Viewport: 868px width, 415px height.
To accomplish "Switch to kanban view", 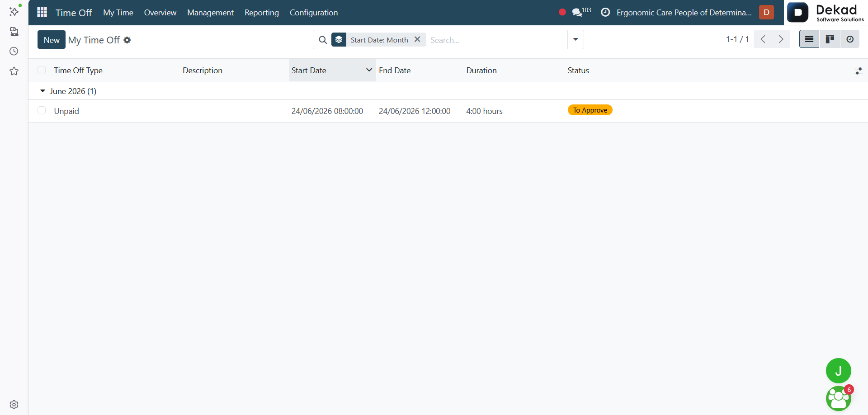I will [x=830, y=39].
